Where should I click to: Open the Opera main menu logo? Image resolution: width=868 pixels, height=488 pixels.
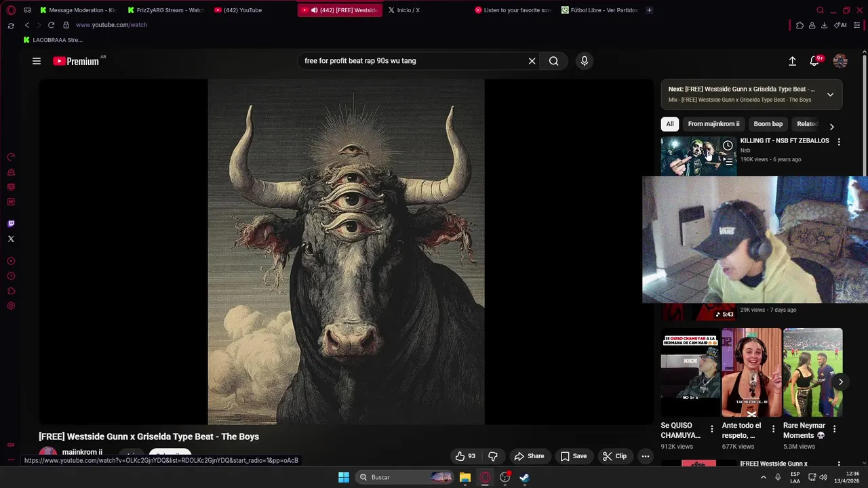click(x=11, y=10)
